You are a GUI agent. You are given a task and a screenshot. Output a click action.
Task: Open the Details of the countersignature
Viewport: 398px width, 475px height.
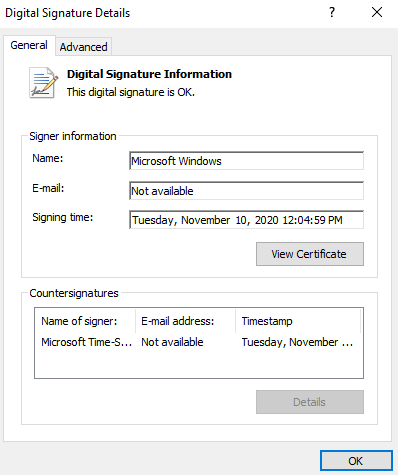pos(310,402)
